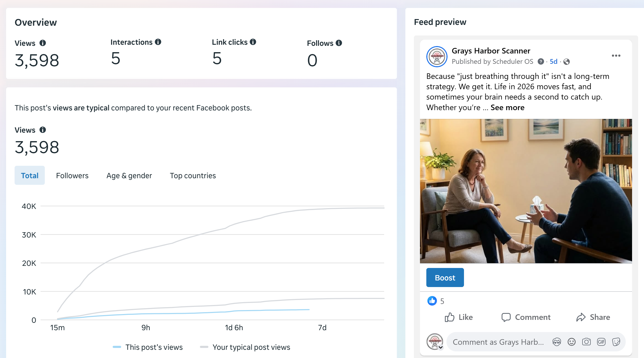Click the Follows info icon
The height and width of the screenshot is (358, 644).
[x=339, y=43]
